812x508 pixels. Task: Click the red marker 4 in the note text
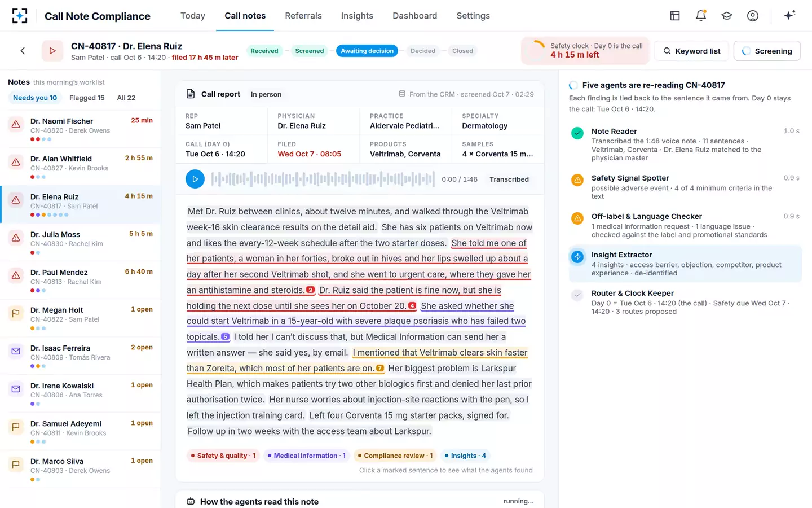click(x=412, y=306)
